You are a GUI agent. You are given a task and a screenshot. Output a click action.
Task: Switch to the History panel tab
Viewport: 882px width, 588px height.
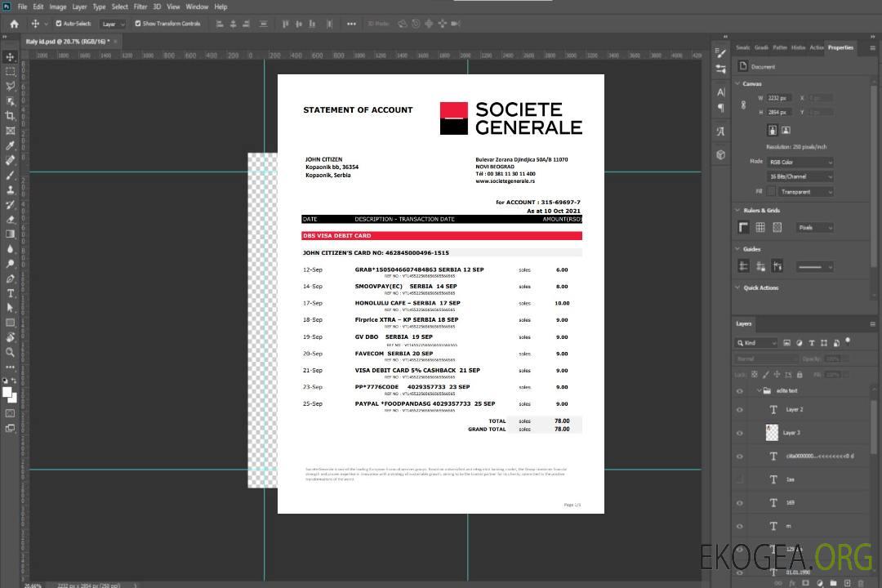pos(798,47)
